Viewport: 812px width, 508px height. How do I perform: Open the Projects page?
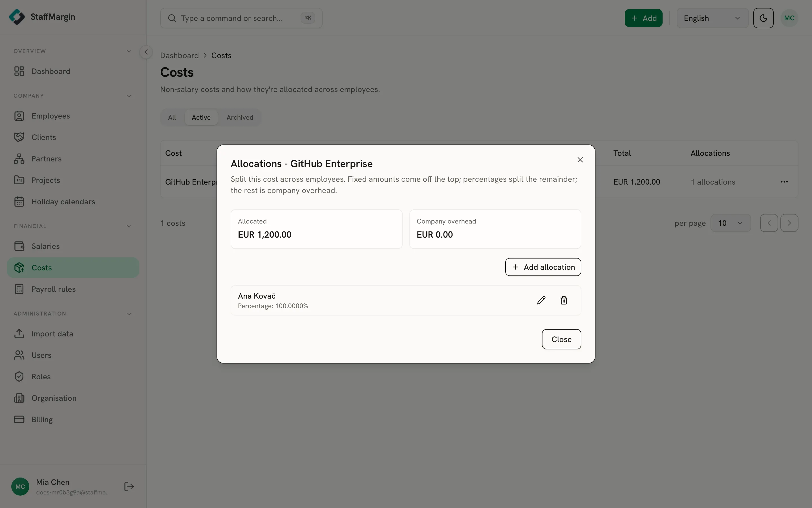pos(73,180)
